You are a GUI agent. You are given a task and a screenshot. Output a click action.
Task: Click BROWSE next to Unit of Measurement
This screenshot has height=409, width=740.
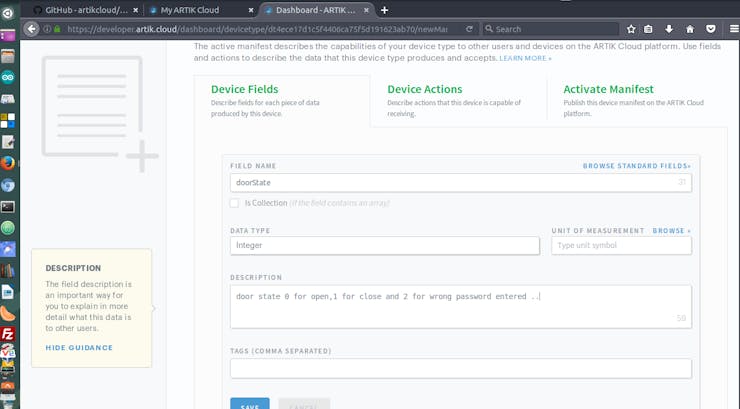pos(671,231)
